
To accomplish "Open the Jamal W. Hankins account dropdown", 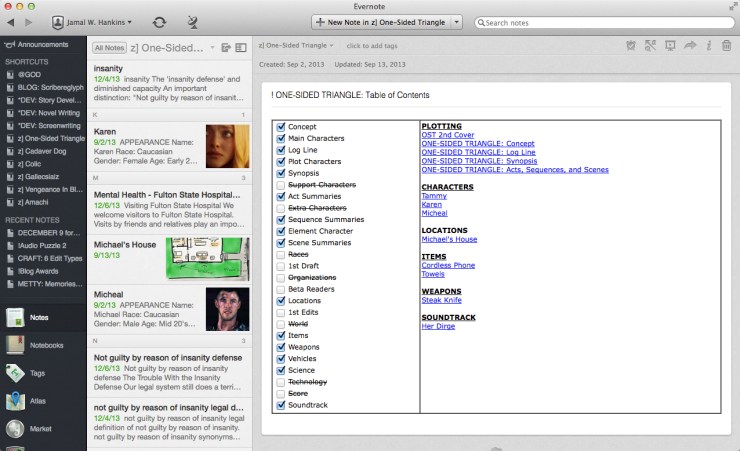I will click(x=91, y=21).
